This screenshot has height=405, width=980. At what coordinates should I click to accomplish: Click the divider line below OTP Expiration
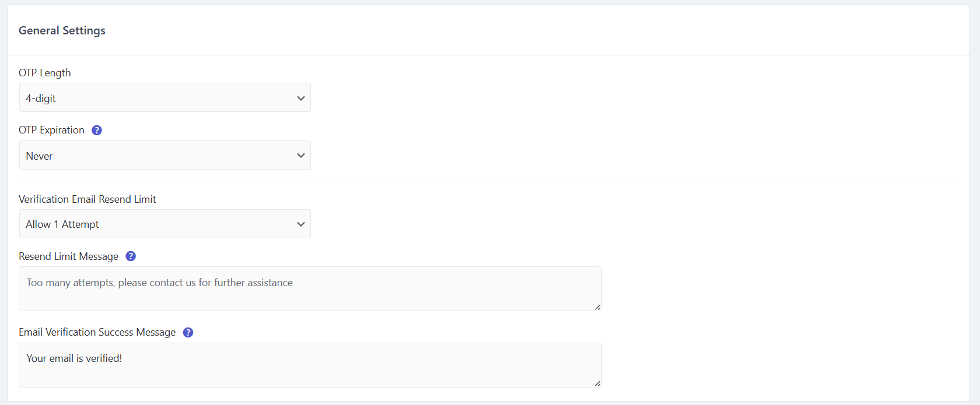[x=488, y=181]
